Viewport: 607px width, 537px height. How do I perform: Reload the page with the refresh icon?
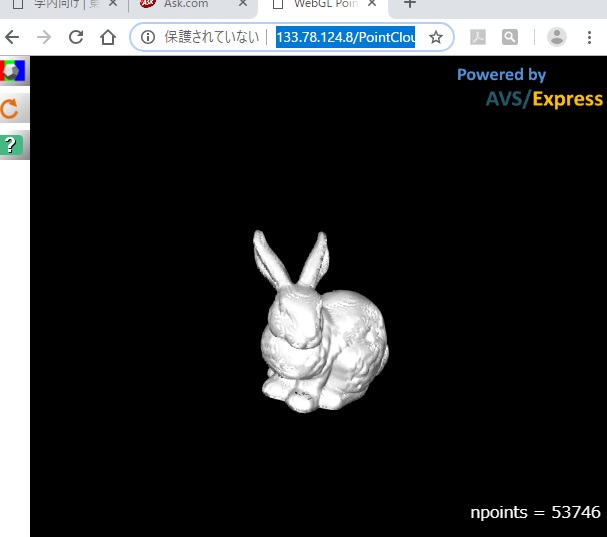[76, 37]
